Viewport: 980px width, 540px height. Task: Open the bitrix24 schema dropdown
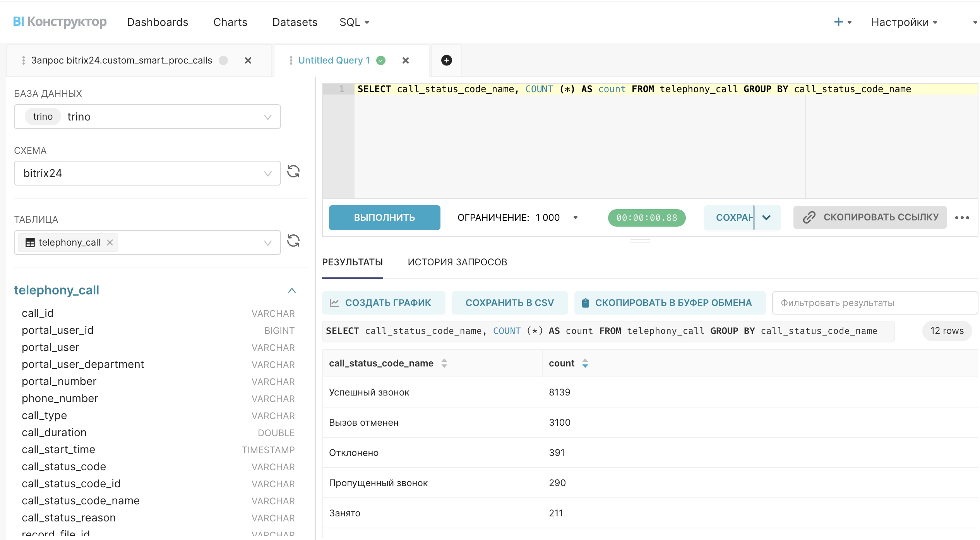[267, 174]
